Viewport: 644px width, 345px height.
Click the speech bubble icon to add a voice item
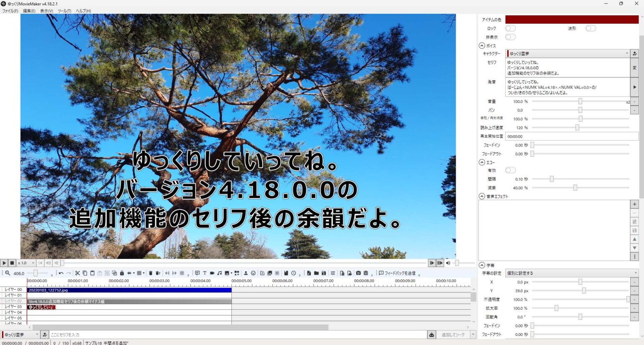click(197, 273)
